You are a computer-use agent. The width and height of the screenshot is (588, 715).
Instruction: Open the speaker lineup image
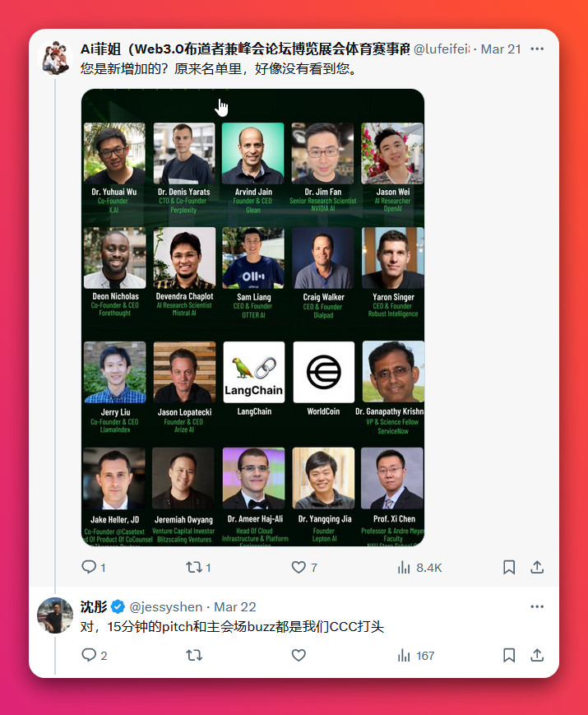(x=253, y=318)
